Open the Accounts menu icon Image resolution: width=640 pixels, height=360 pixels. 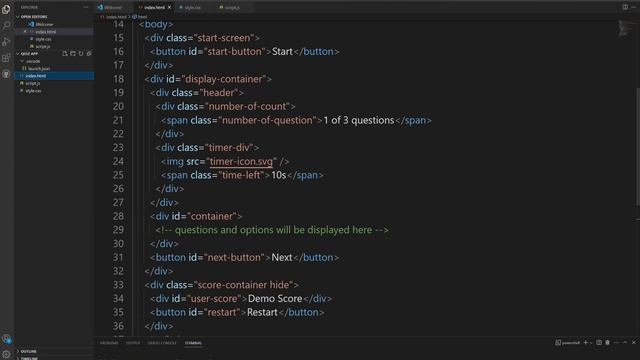pyautogui.click(x=6, y=338)
